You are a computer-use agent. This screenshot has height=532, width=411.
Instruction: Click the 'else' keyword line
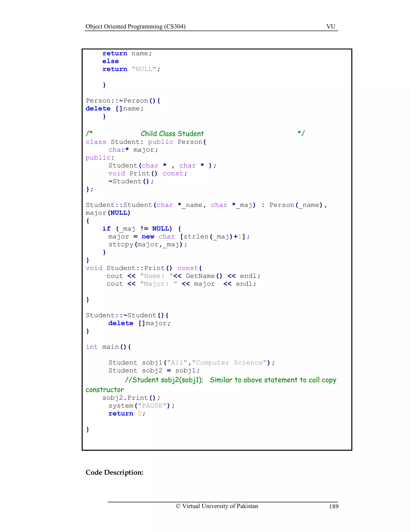pos(111,61)
